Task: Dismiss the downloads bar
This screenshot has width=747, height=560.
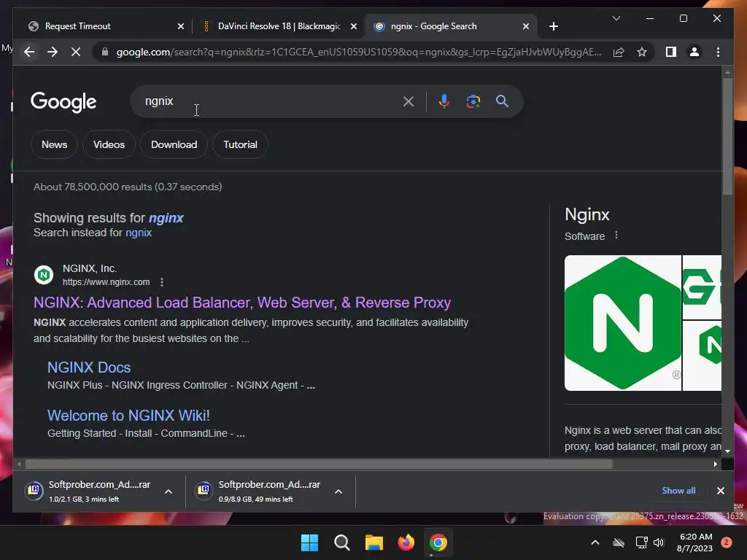Action: [x=720, y=491]
